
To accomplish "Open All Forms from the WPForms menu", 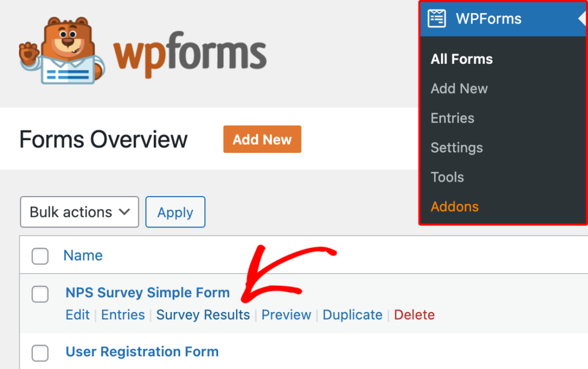I will tap(461, 59).
